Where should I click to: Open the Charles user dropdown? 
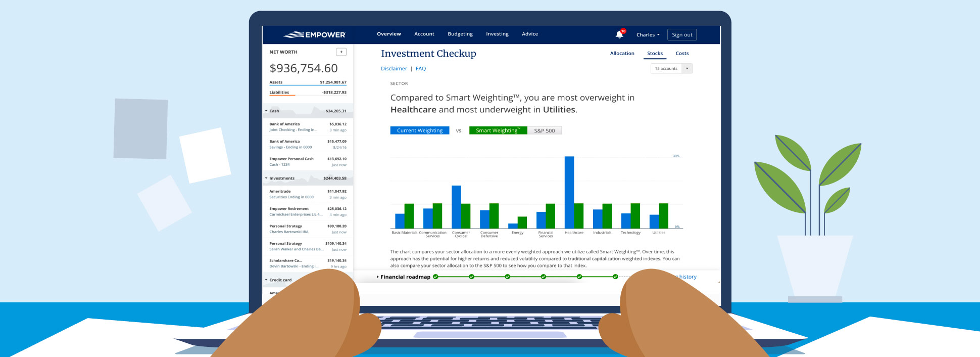pyautogui.click(x=648, y=35)
